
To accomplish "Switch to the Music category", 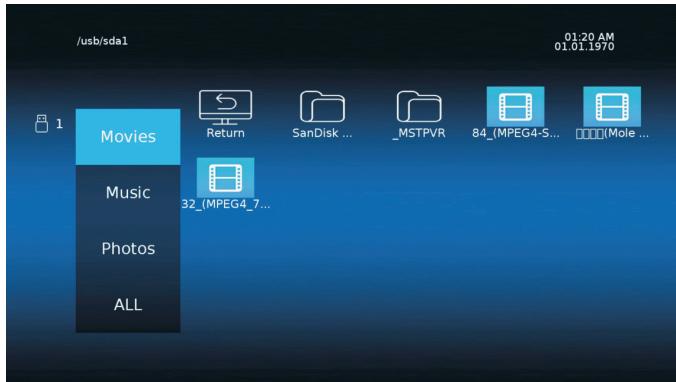I will point(128,192).
